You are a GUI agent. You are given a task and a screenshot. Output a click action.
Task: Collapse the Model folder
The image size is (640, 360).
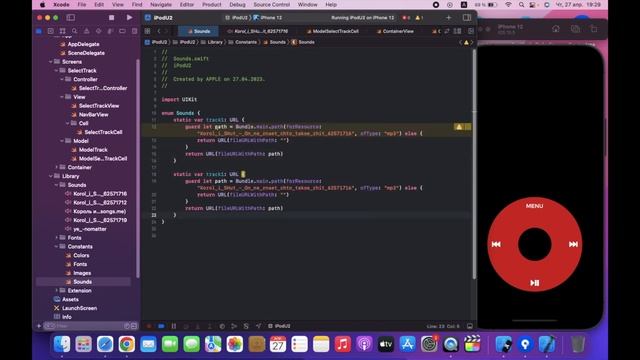coord(62,141)
